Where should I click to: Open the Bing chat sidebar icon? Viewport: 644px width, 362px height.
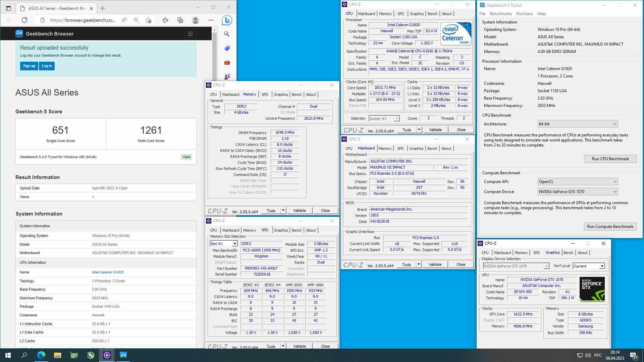pyautogui.click(x=227, y=20)
